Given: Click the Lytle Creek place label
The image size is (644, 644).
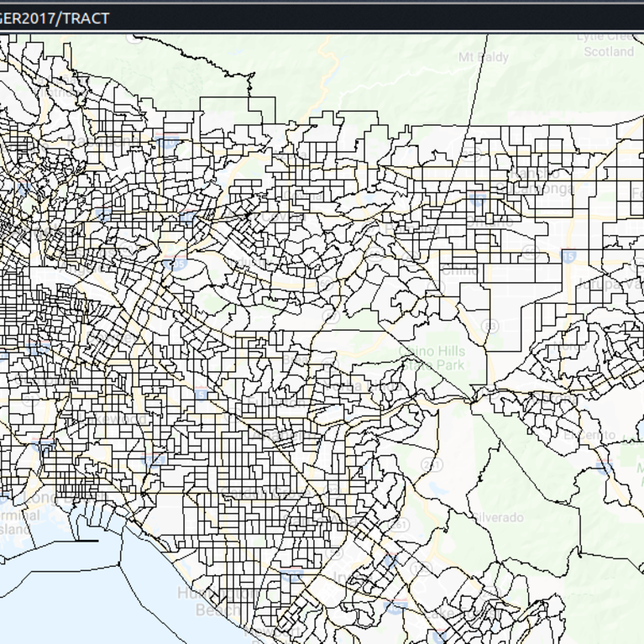Looking at the screenshot, I should coord(608,37).
